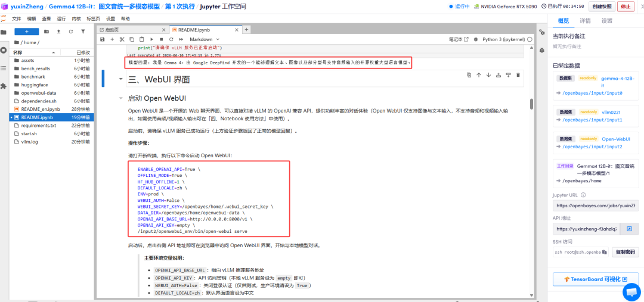Viewport: 644px width, 302px height.
Task: Add a new tab with plus button
Action: click(x=246, y=30)
